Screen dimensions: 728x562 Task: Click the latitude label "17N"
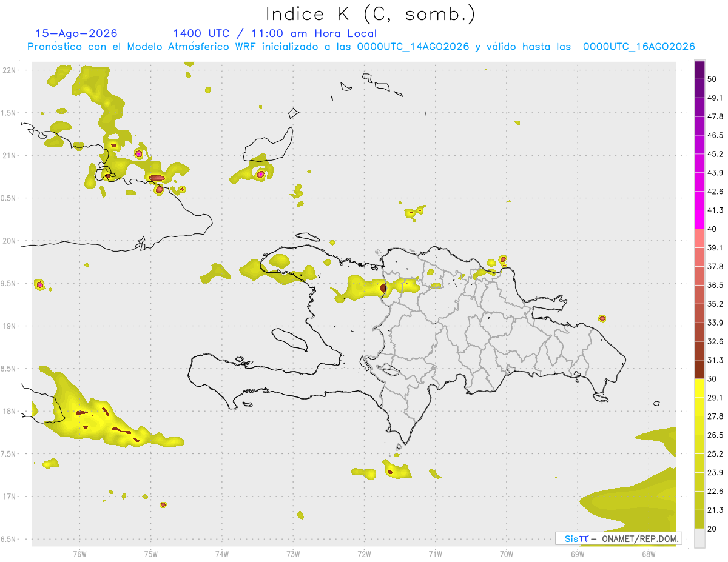pyautogui.click(x=8, y=497)
